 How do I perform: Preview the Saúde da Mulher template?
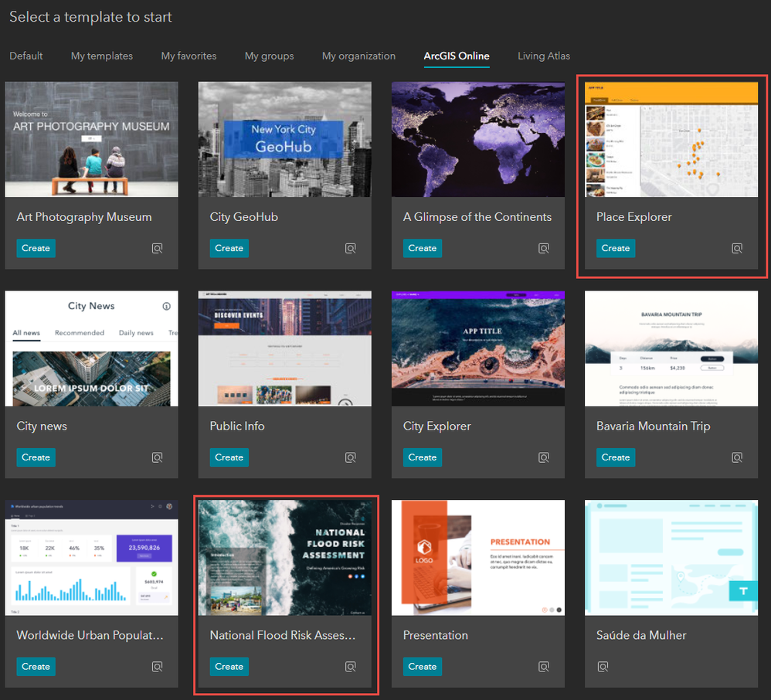coord(603,667)
